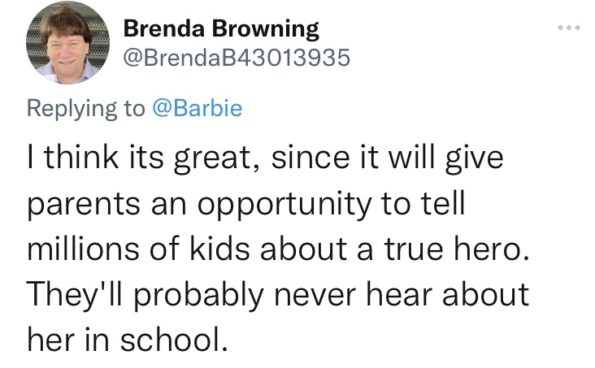Image resolution: width=595 pixels, height=368 pixels.
Task: Select the word "never" in the tweet
Action: (x=315, y=296)
